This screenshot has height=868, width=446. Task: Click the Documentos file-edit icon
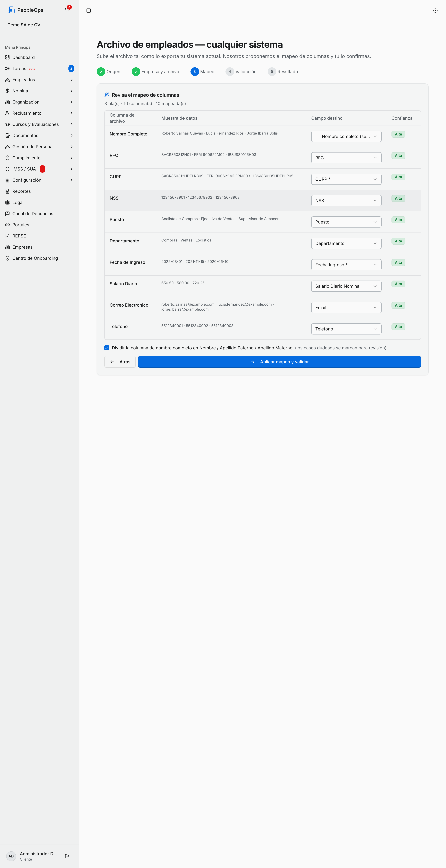point(7,135)
